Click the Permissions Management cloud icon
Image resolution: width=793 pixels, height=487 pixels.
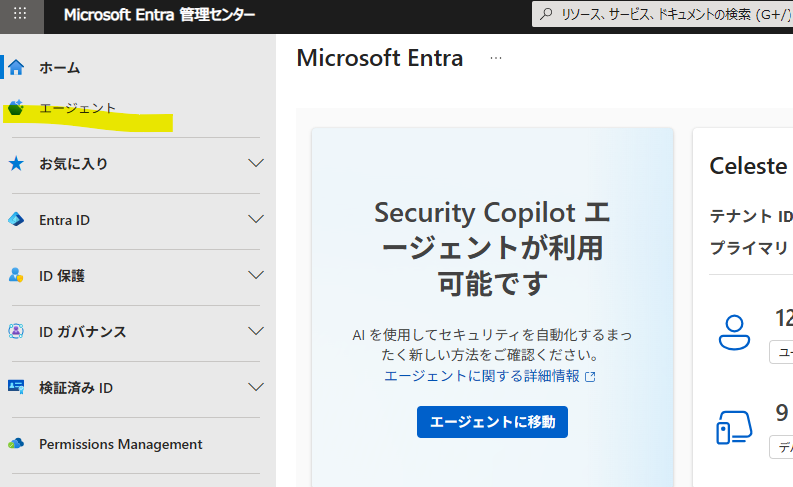[x=16, y=444]
